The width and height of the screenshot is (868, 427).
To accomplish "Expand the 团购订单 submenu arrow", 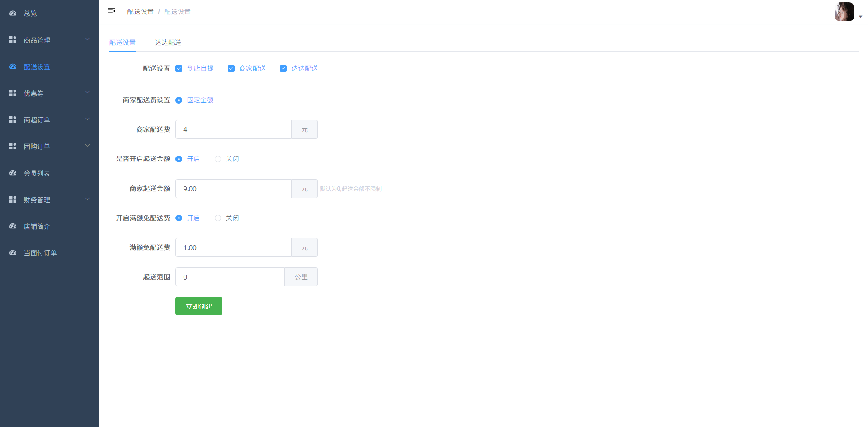I will [x=88, y=146].
